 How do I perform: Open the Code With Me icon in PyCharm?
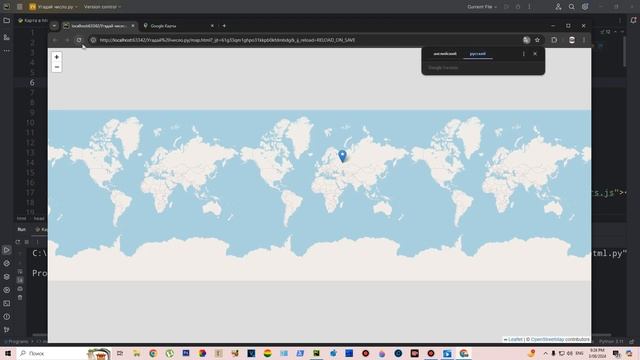(558, 7)
